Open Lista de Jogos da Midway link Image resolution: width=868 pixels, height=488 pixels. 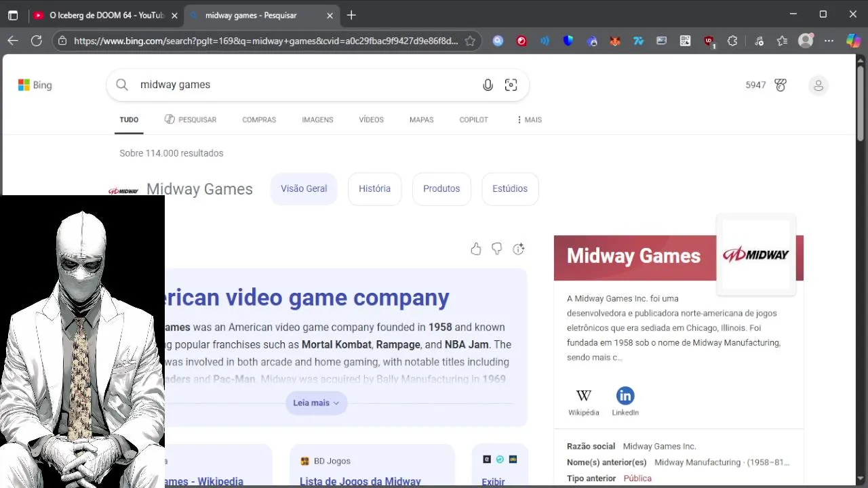click(360, 481)
